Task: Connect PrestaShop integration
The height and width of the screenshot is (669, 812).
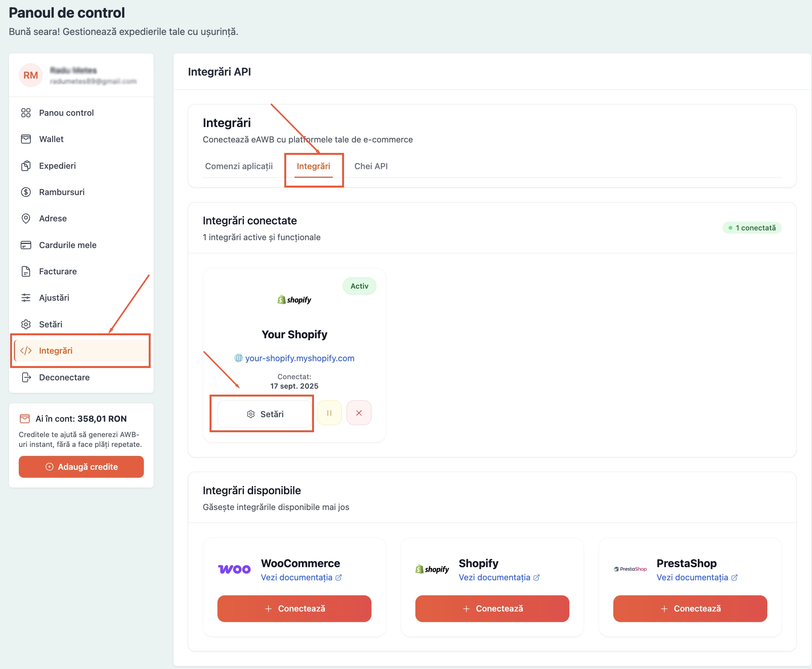Action: click(x=690, y=608)
